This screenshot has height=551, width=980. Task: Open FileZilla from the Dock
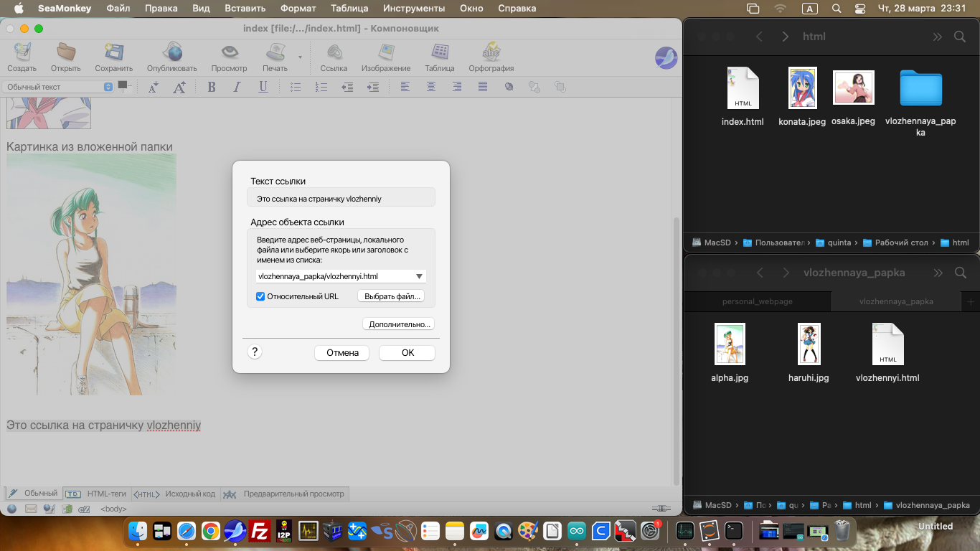point(259,531)
